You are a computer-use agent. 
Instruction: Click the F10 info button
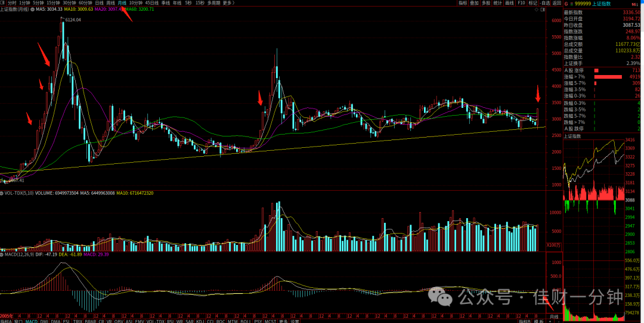pyautogui.click(x=521, y=3)
